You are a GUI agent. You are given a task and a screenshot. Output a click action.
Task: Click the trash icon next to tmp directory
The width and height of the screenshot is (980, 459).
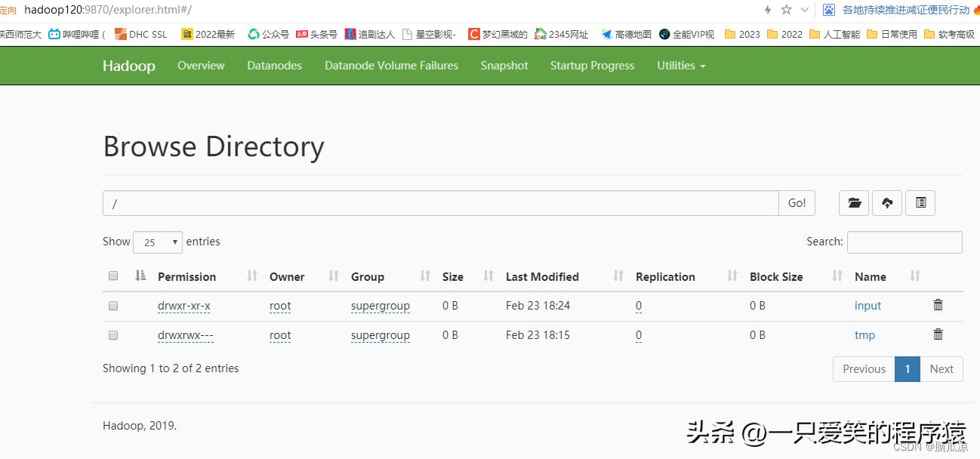tap(938, 334)
